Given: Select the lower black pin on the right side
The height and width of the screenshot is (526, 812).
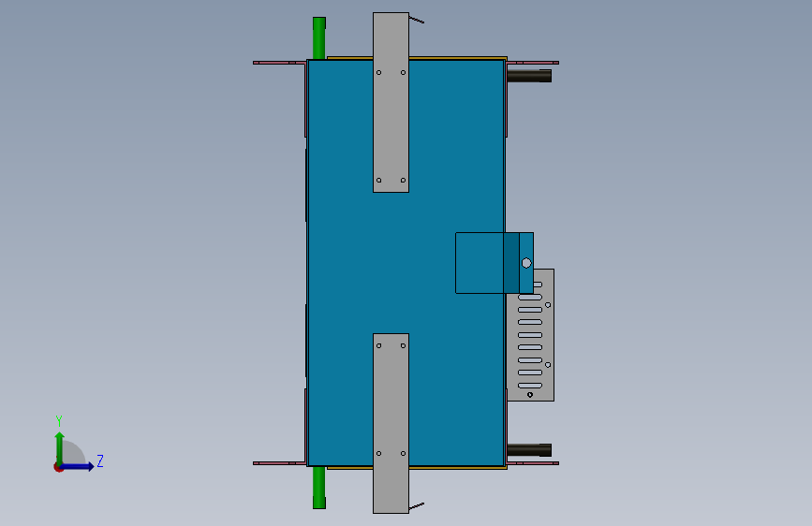Looking at the screenshot, I should [529, 450].
